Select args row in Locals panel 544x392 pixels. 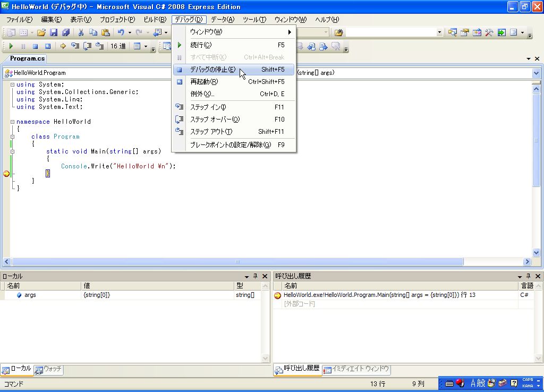(130, 295)
